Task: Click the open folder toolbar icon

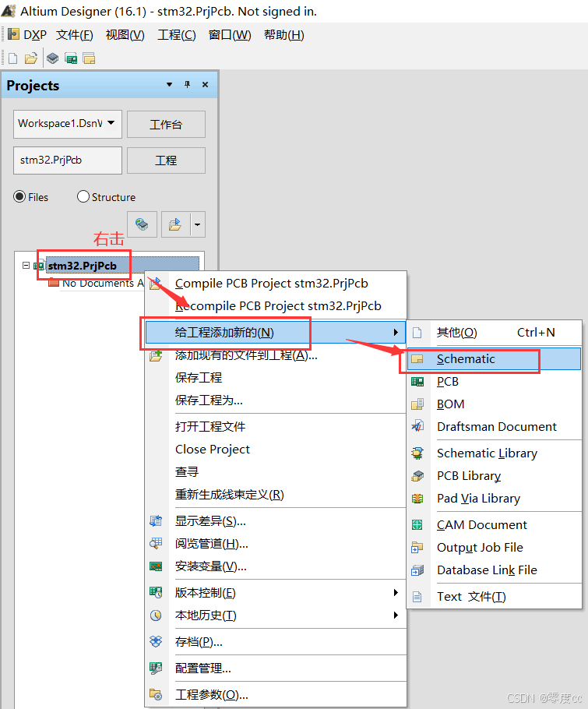Action: [x=31, y=58]
